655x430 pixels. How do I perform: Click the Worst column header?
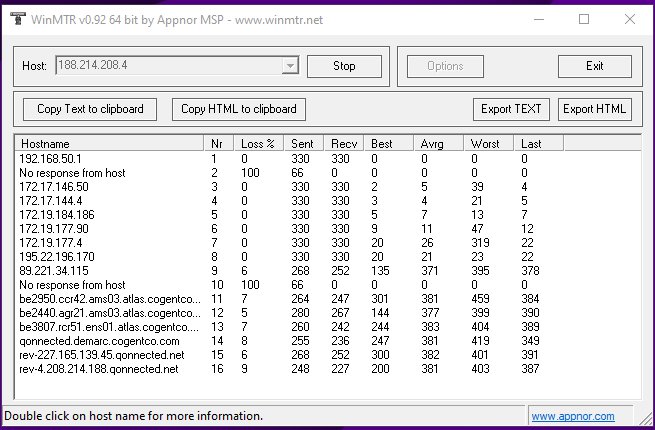click(x=490, y=143)
